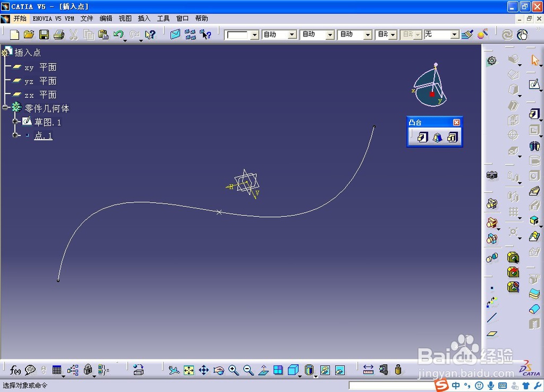This screenshot has height=392, width=544.
Task: Click the Paste clipboard icon
Action: click(103, 34)
